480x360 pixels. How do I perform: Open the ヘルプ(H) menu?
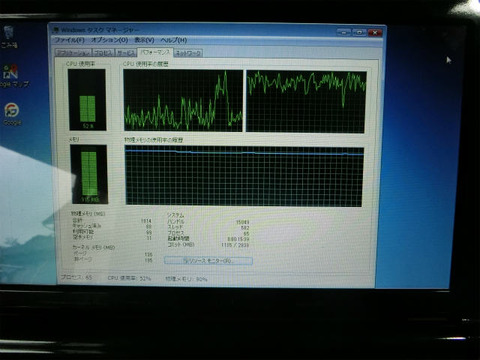pos(173,40)
